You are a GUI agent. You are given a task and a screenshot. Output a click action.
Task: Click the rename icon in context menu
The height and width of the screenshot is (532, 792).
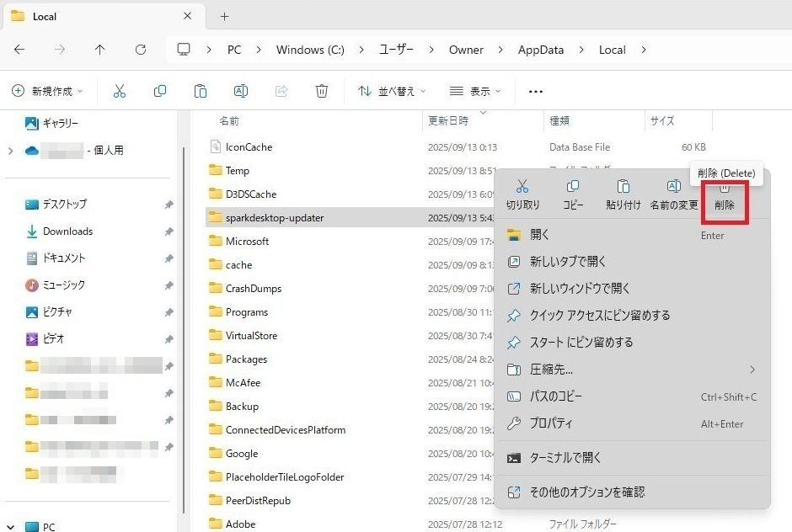pyautogui.click(x=673, y=187)
